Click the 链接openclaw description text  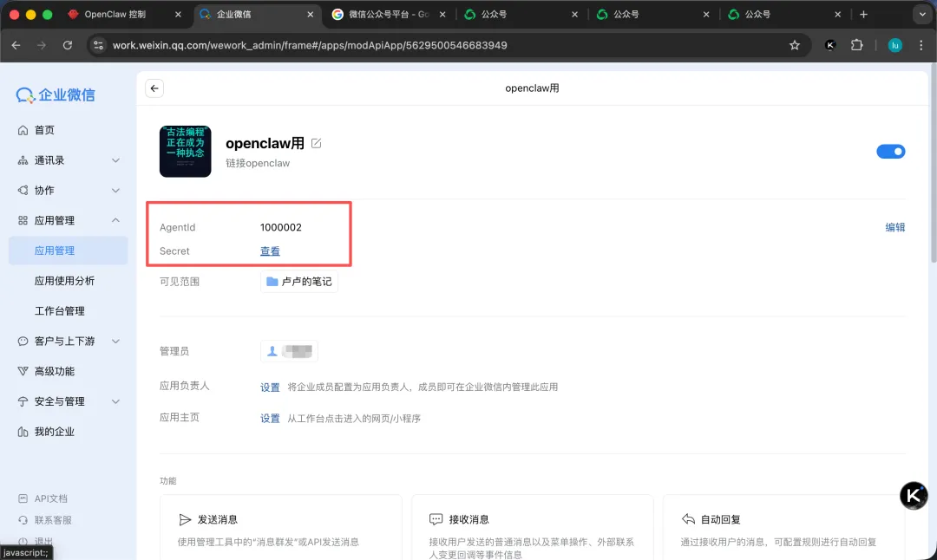(x=258, y=163)
